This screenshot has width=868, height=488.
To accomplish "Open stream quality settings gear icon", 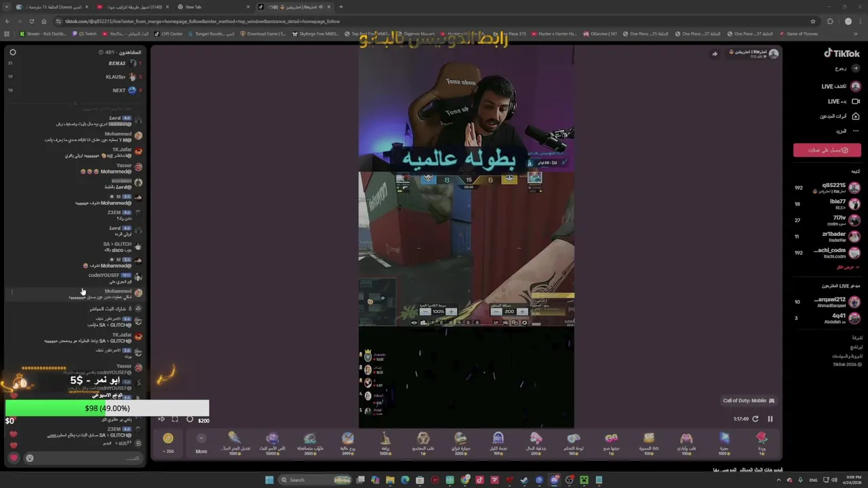I will click(x=190, y=420).
